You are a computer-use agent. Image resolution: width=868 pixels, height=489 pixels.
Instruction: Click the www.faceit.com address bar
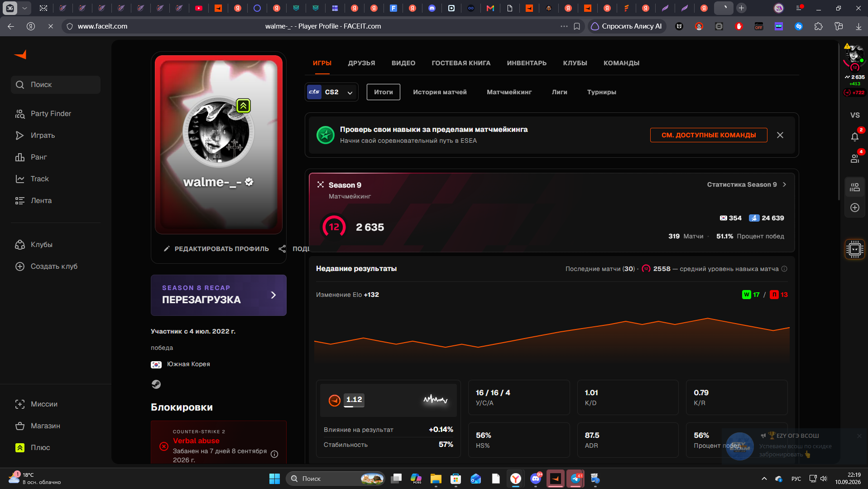[x=102, y=26]
